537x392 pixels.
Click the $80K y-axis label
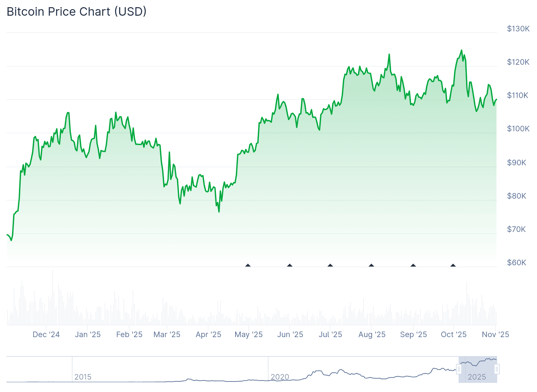pyautogui.click(x=516, y=196)
